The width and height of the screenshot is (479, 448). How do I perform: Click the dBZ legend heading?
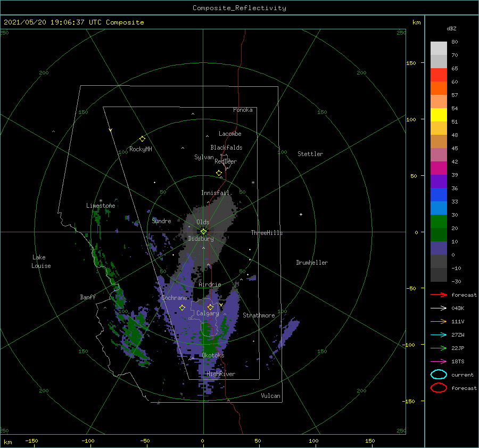451,28
